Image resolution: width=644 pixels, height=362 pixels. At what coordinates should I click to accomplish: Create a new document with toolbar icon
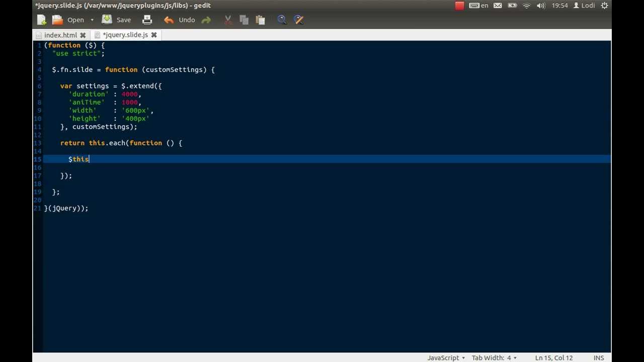click(x=42, y=20)
